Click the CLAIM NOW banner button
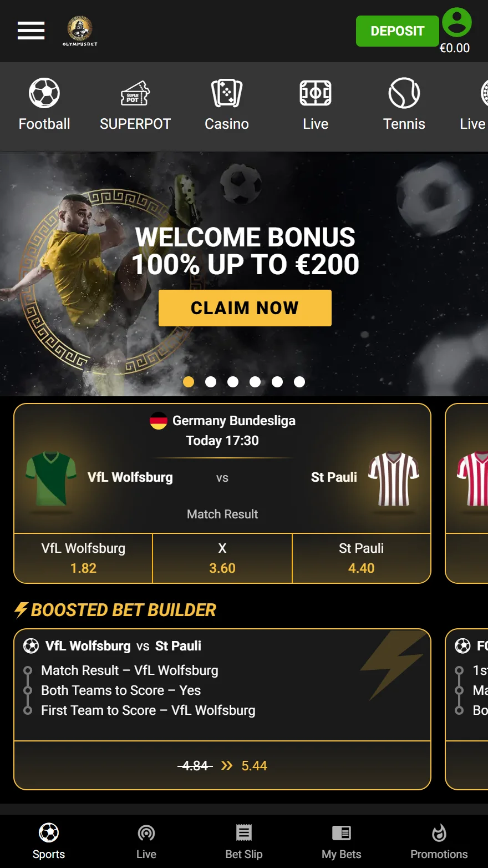488x868 pixels. click(245, 308)
